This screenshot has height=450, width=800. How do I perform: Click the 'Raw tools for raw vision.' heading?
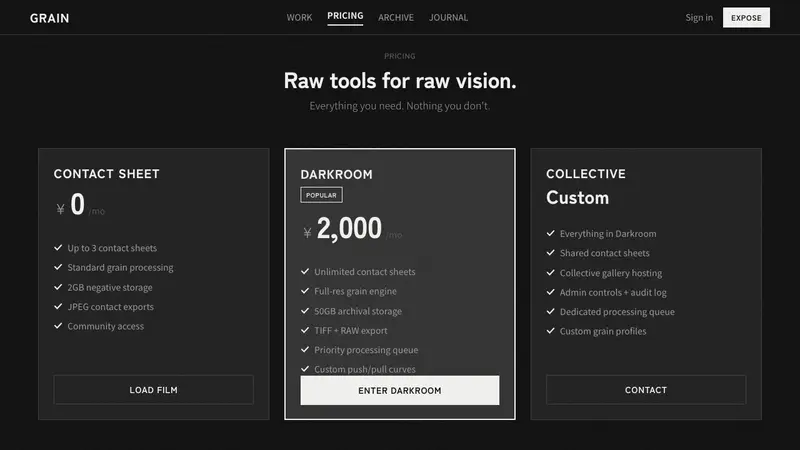pos(400,81)
